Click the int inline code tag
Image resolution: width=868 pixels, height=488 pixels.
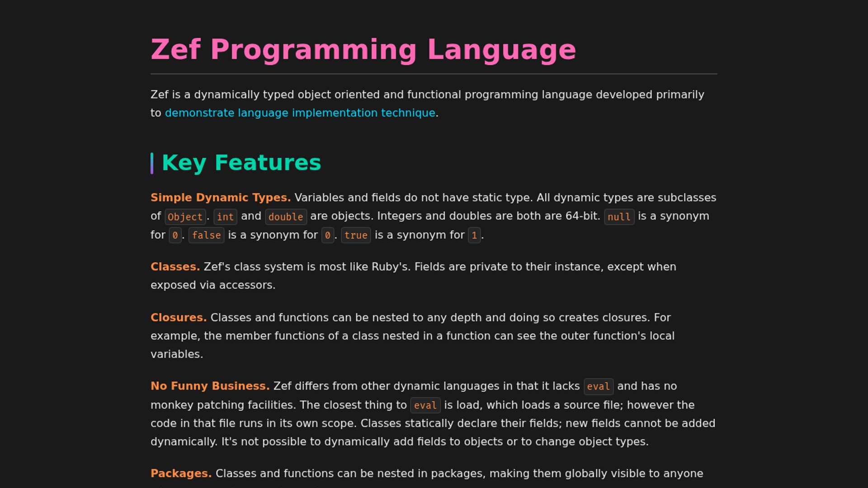[225, 217]
